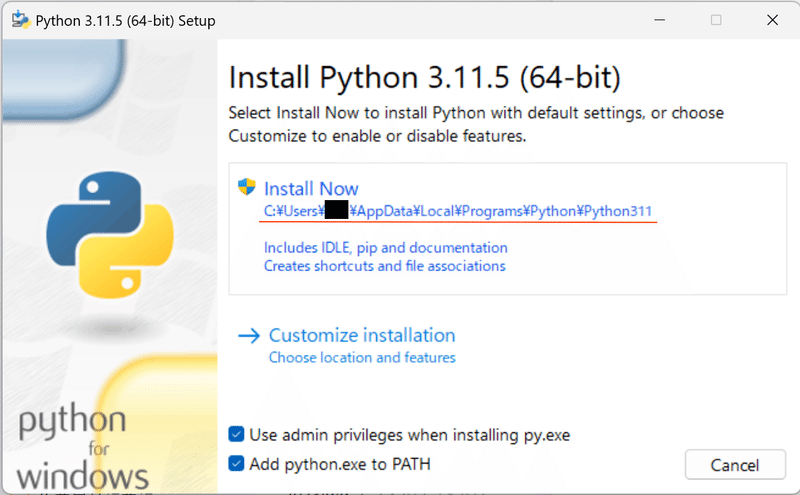Click 'Install Python 3.11.5 (64-bit)' heading
Viewport: 800px width, 495px height.
(424, 78)
